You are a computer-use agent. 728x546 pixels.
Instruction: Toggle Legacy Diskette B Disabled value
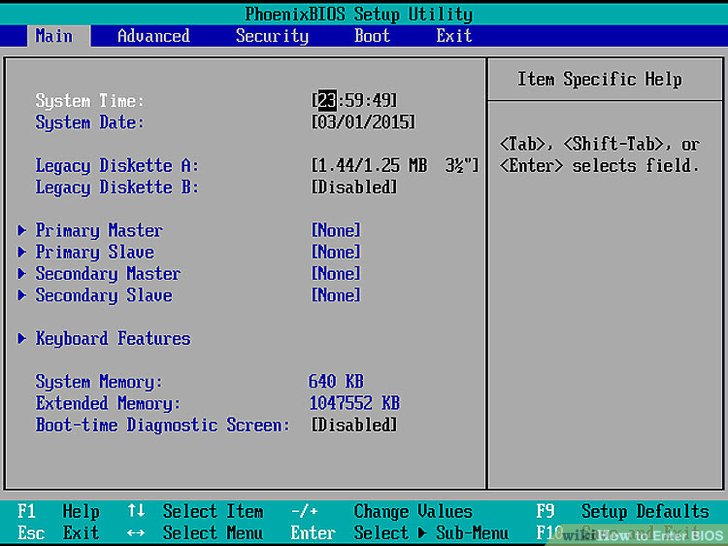point(354,188)
